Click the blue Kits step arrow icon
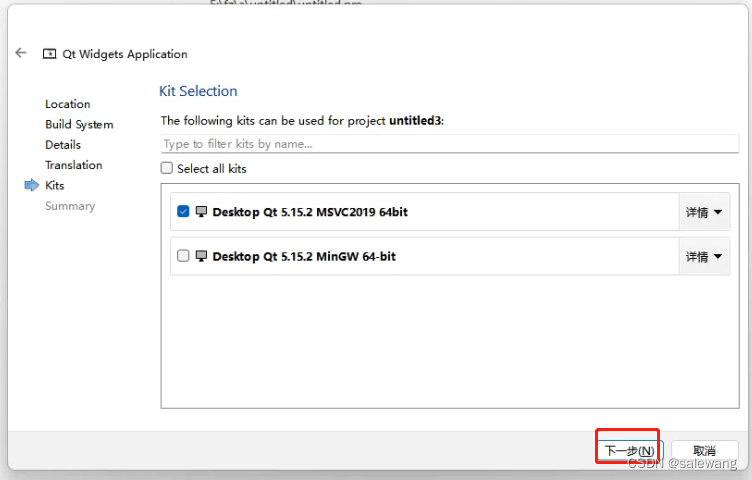The image size is (752, 480). (31, 185)
